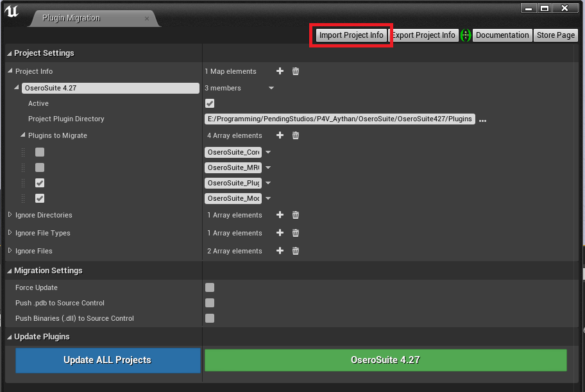
Task: Add an element to Plugins to Migrate
Action: coord(280,135)
